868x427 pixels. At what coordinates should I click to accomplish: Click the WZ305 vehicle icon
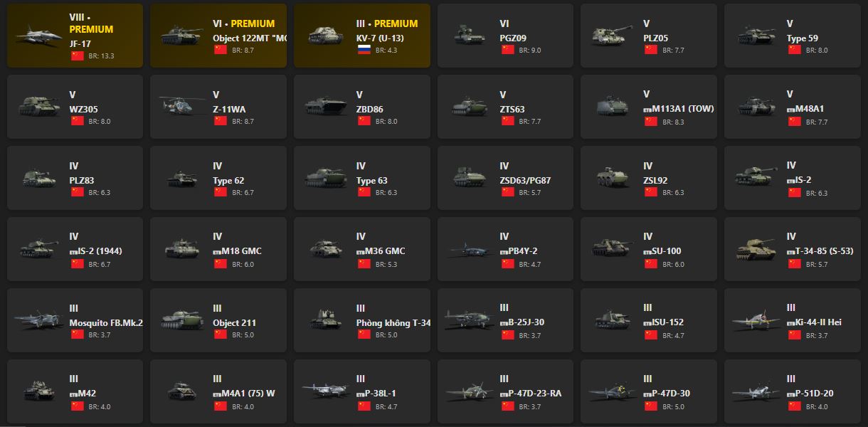[39, 106]
